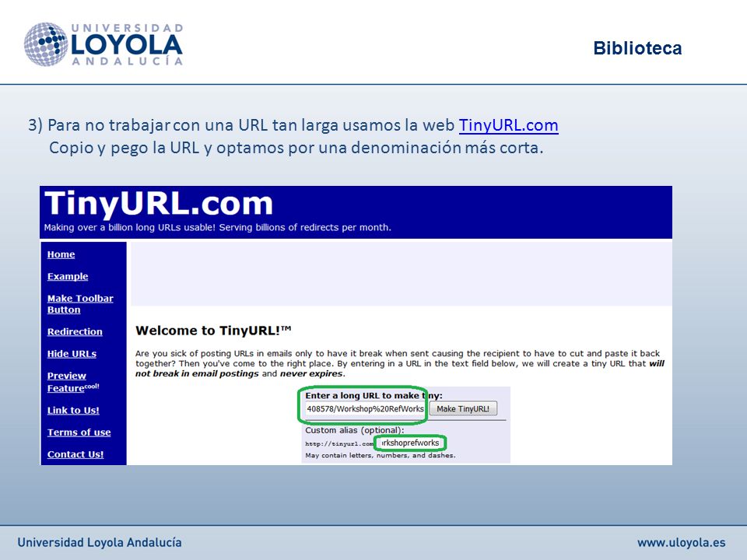Focus the custom alias input field

tap(410, 443)
